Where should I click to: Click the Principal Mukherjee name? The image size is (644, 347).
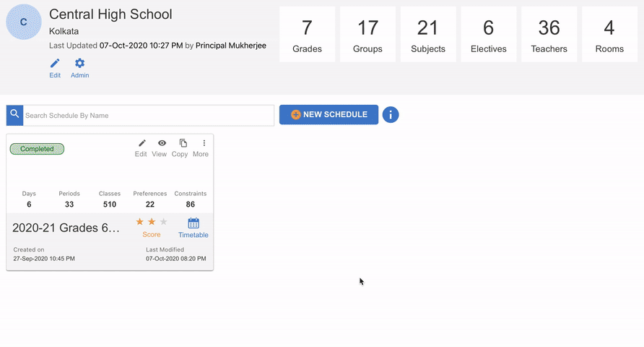coord(231,46)
